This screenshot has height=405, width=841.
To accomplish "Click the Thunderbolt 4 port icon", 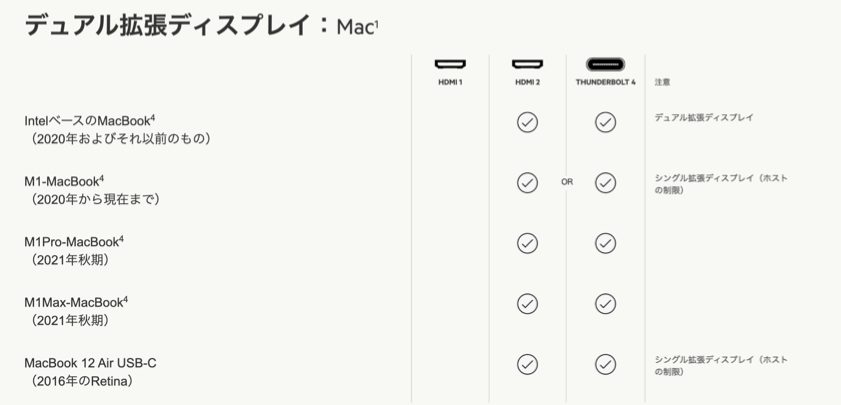I will coord(606,64).
